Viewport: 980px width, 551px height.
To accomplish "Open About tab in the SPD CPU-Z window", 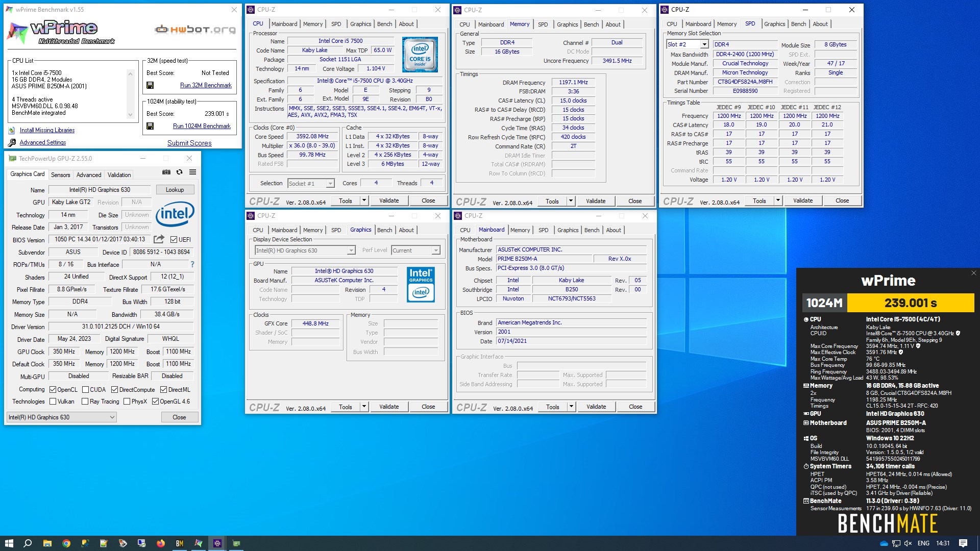I will click(820, 24).
